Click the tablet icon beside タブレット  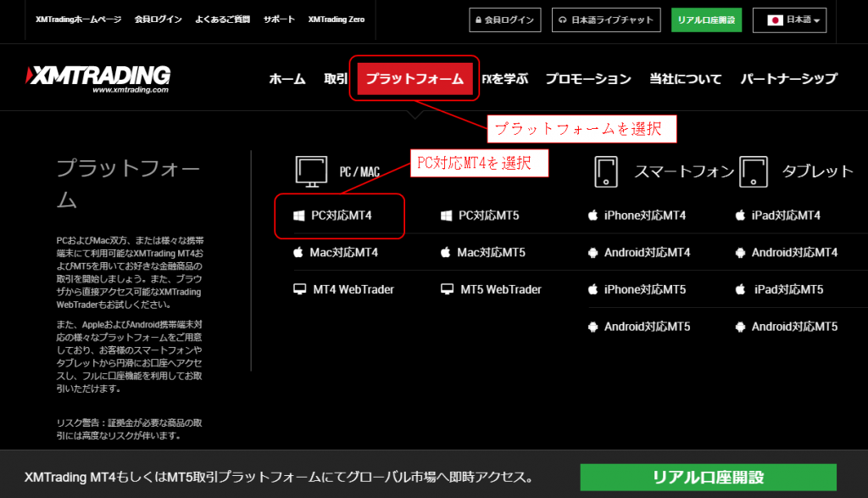[x=754, y=171]
